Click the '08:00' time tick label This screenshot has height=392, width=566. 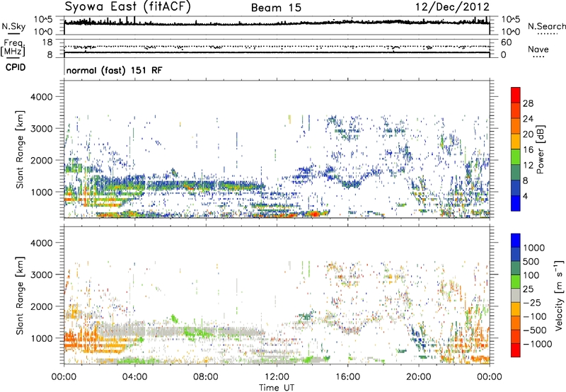click(206, 377)
